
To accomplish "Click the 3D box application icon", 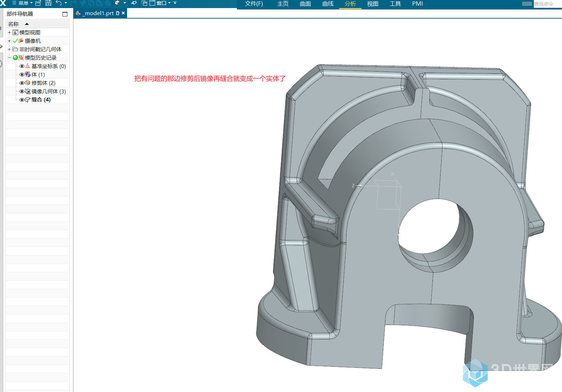I will [118, 3].
